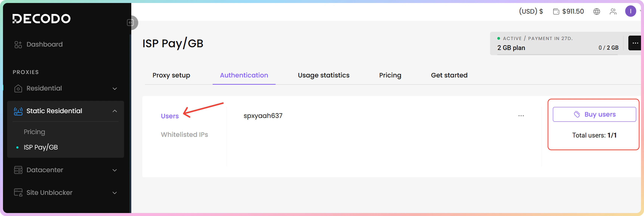This screenshot has width=644, height=216.
Task: Click the Buy users button
Action: (594, 115)
